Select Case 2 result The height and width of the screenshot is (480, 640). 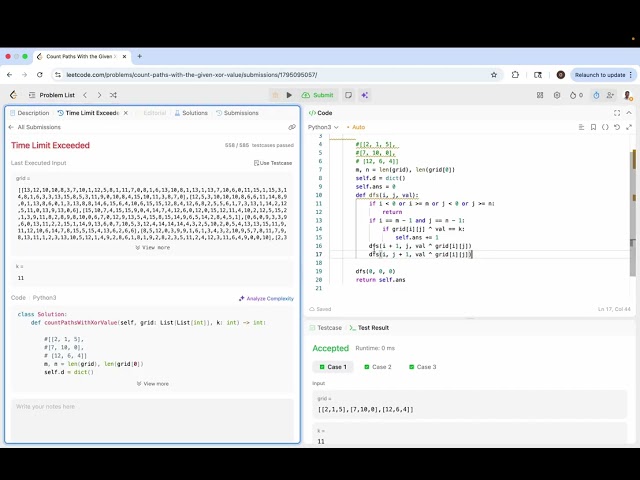coord(378,367)
